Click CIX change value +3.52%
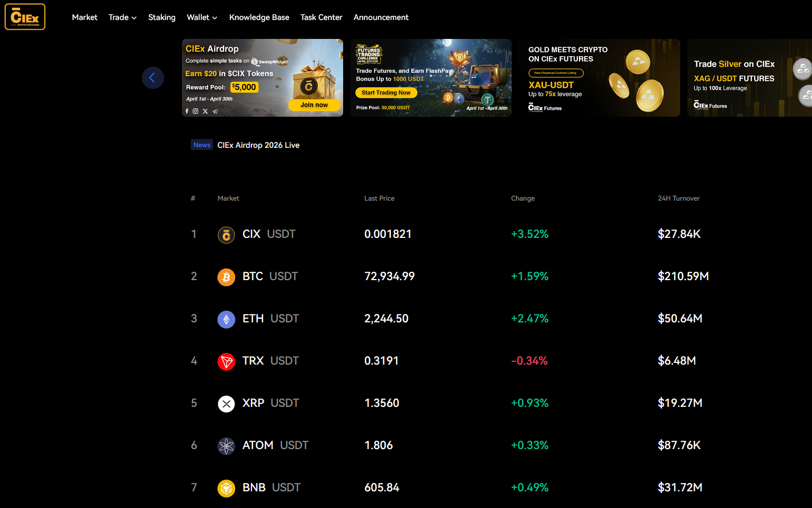The height and width of the screenshot is (508, 812). [x=530, y=234]
